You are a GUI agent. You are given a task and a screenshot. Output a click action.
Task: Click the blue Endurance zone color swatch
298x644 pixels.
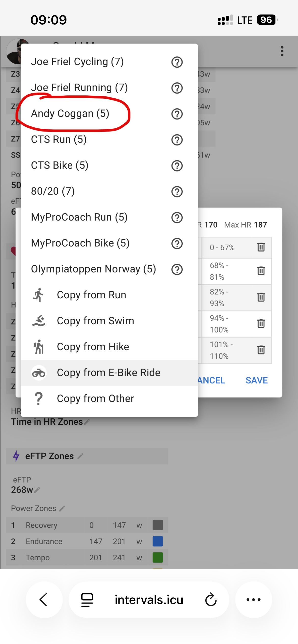click(158, 541)
